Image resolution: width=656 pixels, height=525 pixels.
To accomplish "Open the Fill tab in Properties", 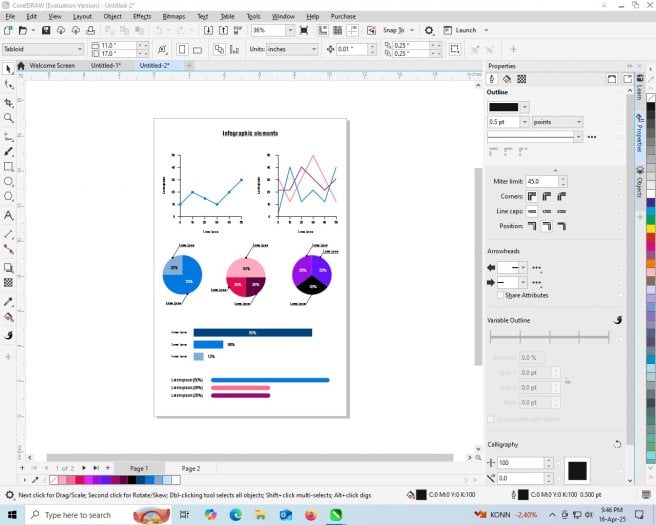I will pyautogui.click(x=507, y=79).
